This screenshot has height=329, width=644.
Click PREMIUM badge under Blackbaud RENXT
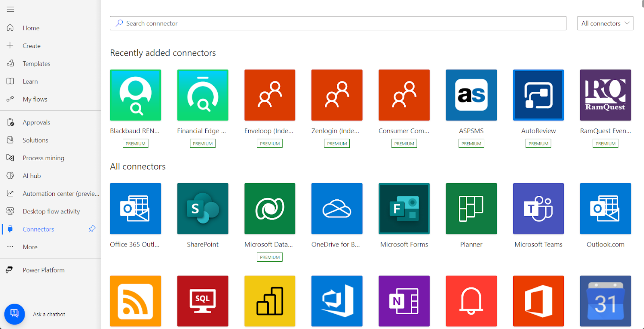coord(136,143)
